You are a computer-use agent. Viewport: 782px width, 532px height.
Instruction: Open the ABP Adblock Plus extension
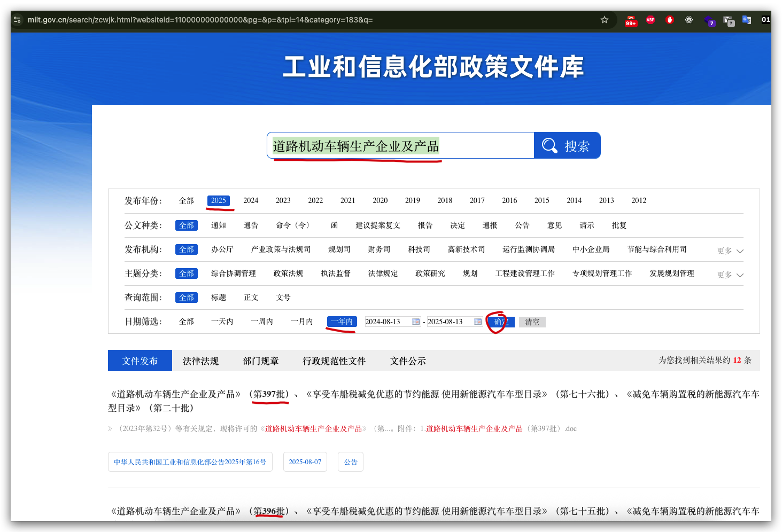pyautogui.click(x=651, y=20)
